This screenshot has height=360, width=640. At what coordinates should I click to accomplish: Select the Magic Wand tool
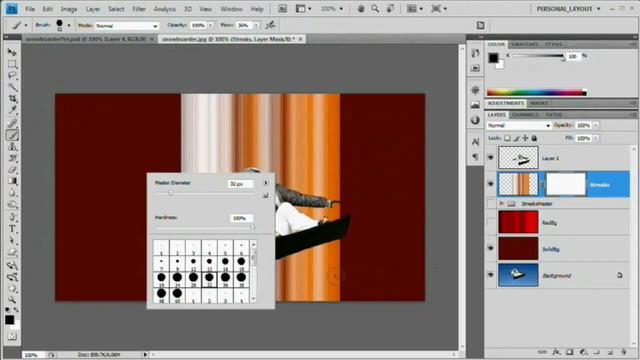pyautogui.click(x=12, y=87)
